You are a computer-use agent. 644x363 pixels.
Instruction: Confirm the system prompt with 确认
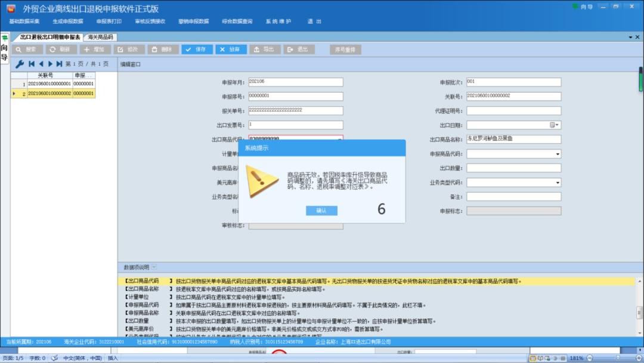coord(321,211)
